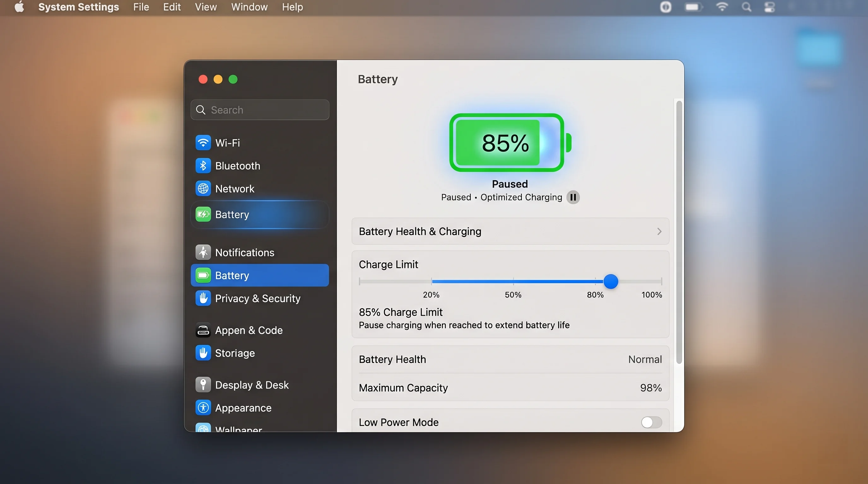Click the glowing Battery item with charging icon
Viewport: 868px width, 484px height.
tap(260, 214)
